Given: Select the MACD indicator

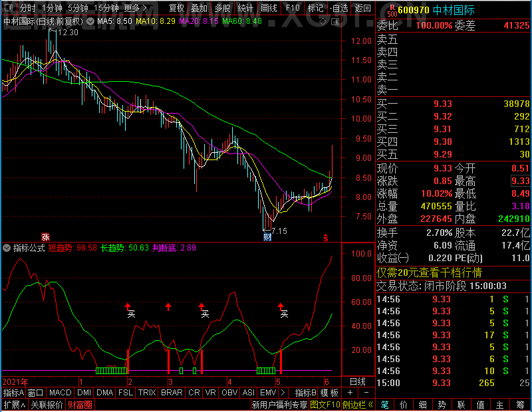Looking at the screenshot, I should [60, 393].
